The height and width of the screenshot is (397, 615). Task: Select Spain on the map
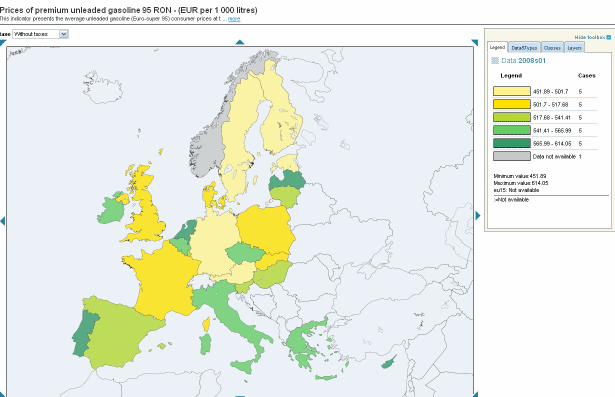pyautogui.click(x=118, y=333)
